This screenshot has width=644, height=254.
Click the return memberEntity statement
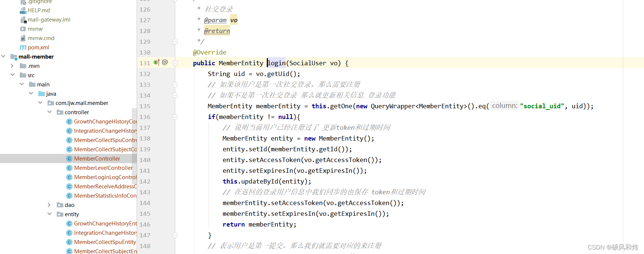(259, 224)
